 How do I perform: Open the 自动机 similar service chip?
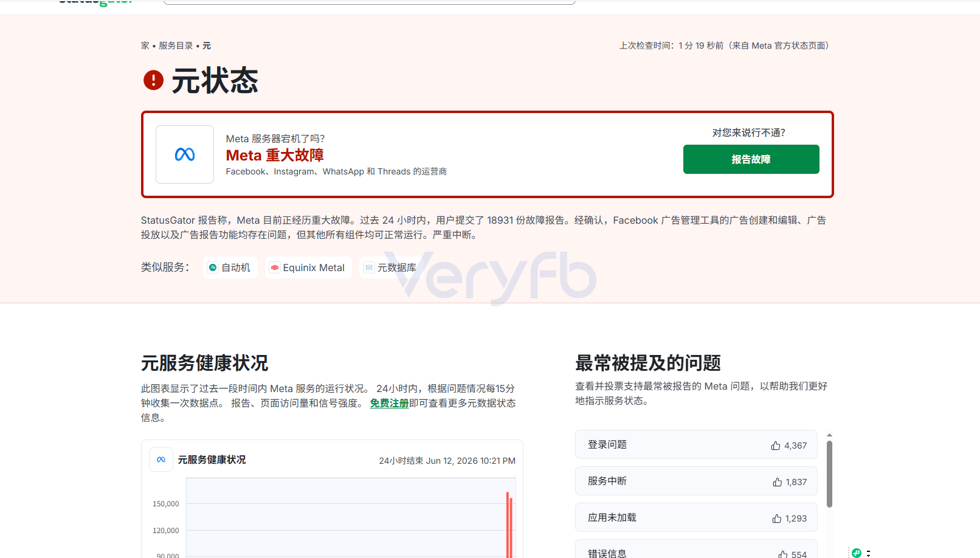pyautogui.click(x=230, y=267)
